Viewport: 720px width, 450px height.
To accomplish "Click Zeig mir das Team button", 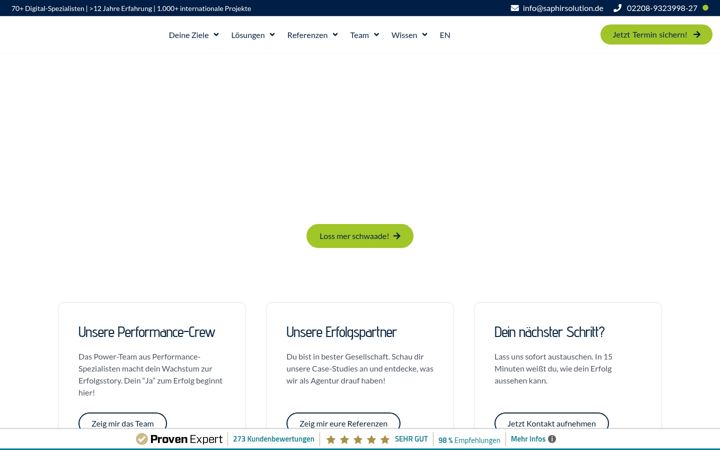I will point(123,421).
